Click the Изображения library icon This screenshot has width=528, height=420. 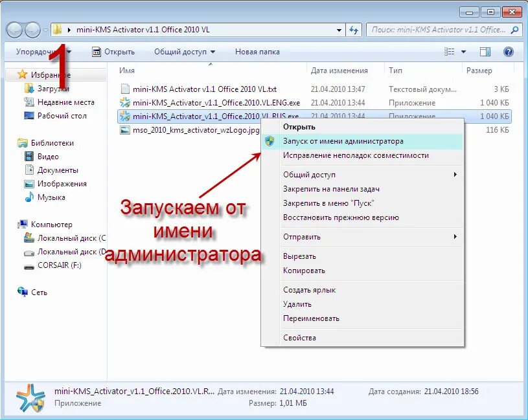(29, 184)
